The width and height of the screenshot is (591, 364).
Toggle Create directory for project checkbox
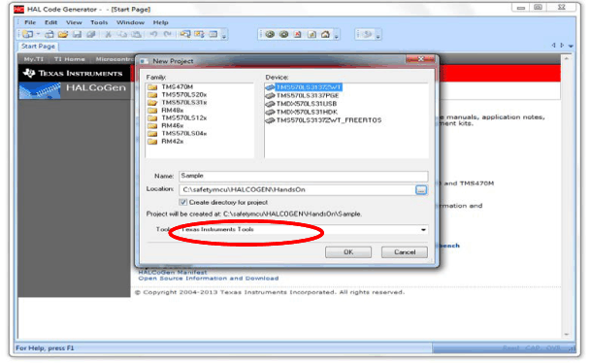(183, 202)
